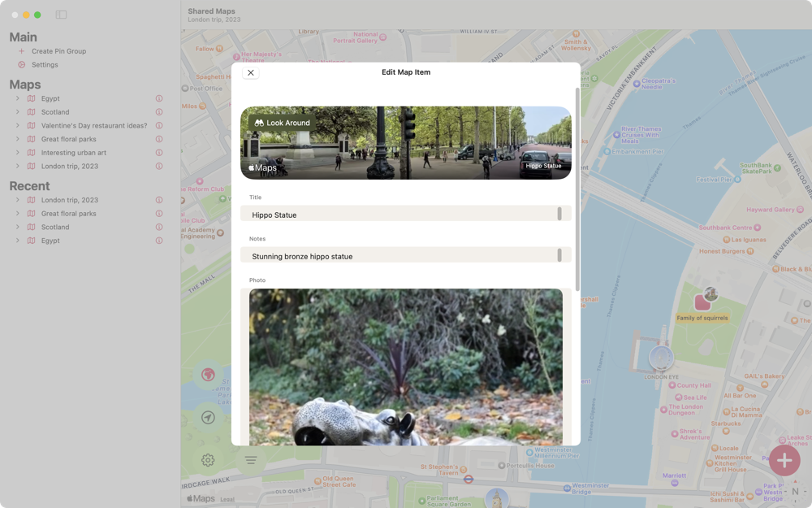812x508 pixels.
Task: Click the location arrow button on map
Action: coord(208,417)
